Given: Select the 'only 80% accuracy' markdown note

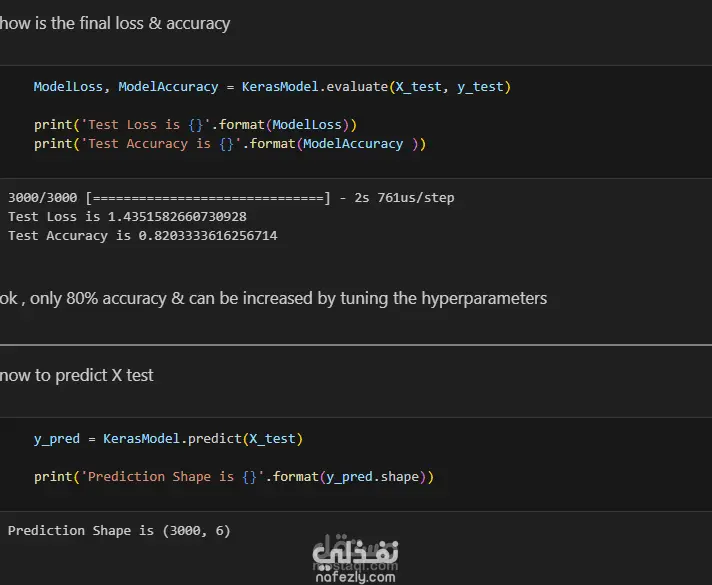Looking at the screenshot, I should coord(273,298).
